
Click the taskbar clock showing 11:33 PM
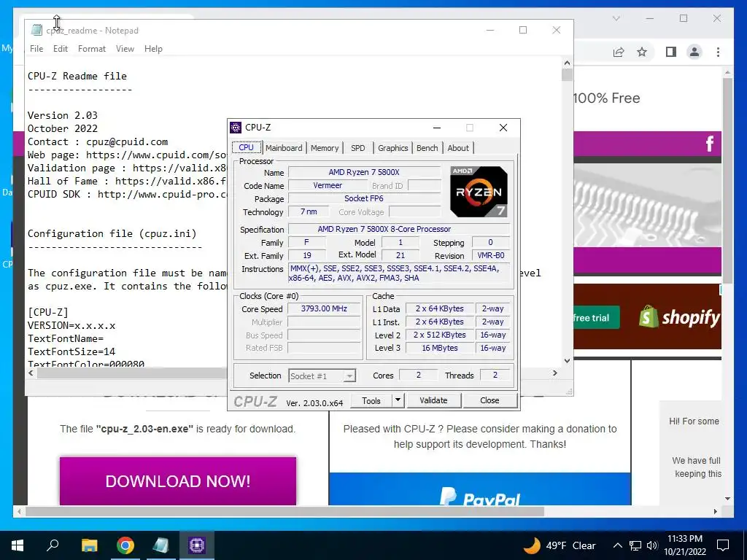684,545
